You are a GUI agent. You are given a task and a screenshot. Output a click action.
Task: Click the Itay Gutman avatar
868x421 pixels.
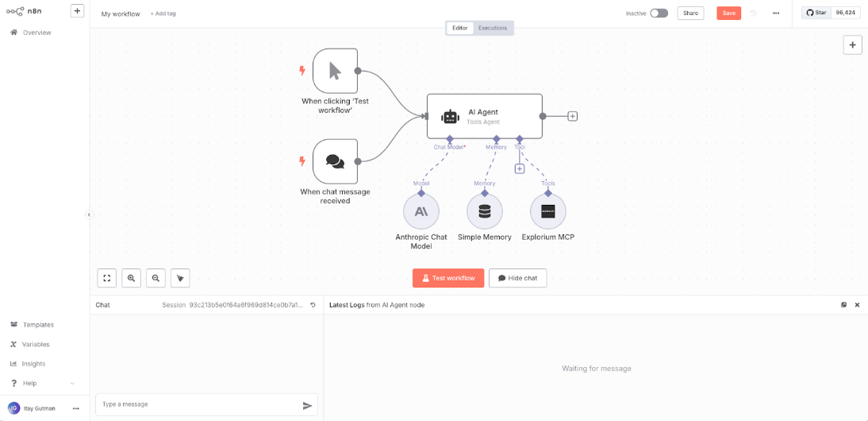click(x=13, y=408)
